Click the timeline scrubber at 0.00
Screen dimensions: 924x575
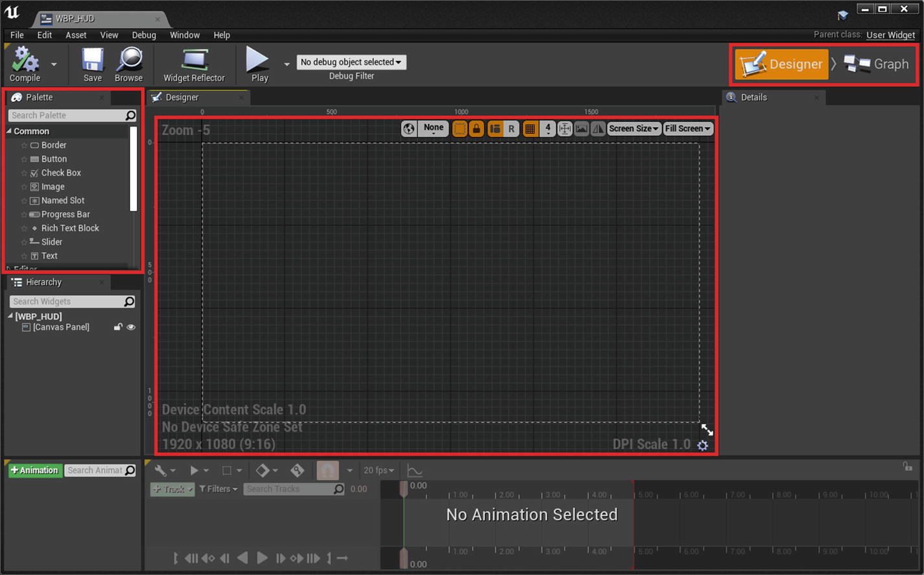pyautogui.click(x=403, y=489)
